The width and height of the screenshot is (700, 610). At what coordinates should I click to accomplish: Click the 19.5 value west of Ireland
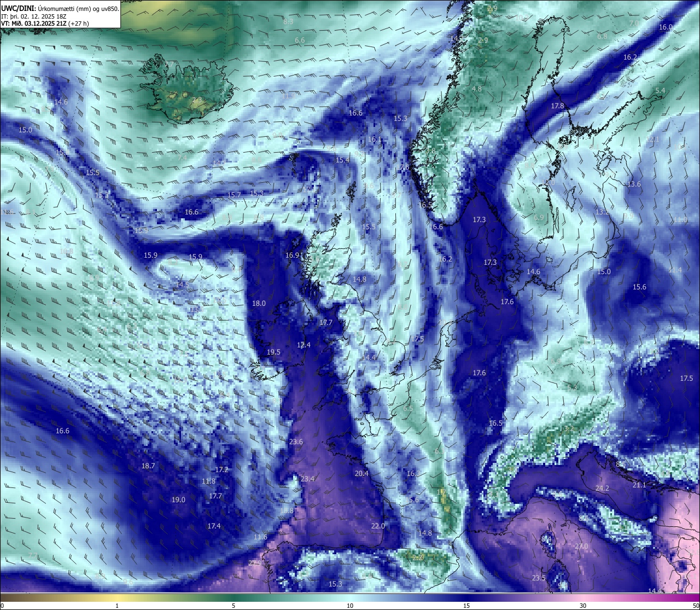(273, 352)
